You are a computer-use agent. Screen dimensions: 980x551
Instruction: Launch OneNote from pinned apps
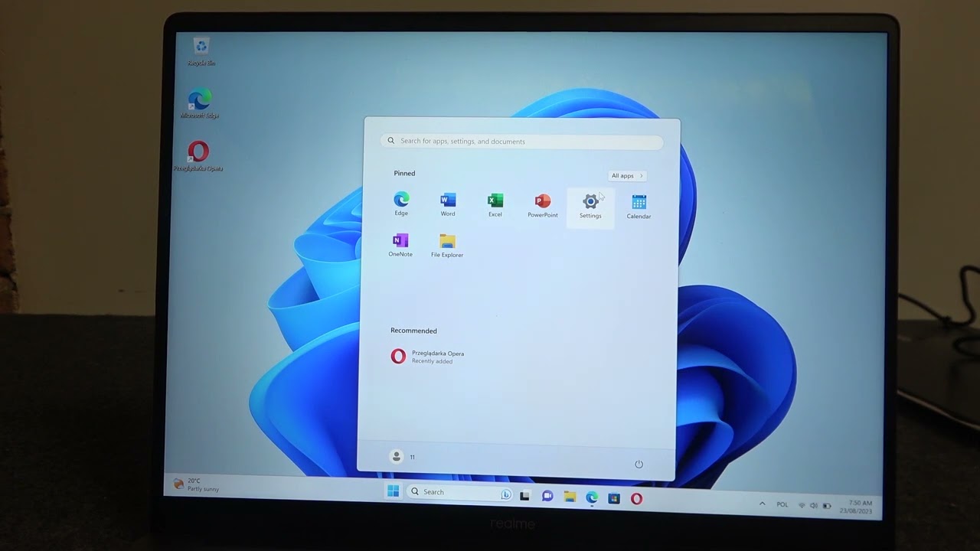400,245
